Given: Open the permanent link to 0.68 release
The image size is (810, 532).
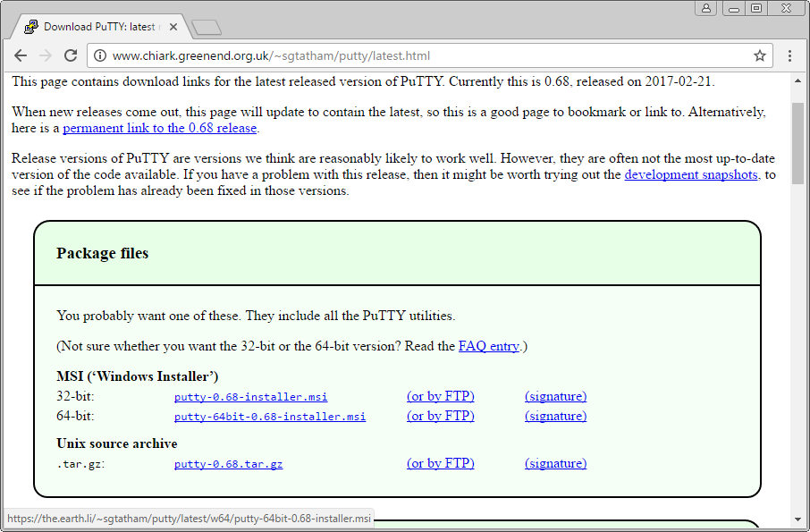Looking at the screenshot, I should click(159, 128).
